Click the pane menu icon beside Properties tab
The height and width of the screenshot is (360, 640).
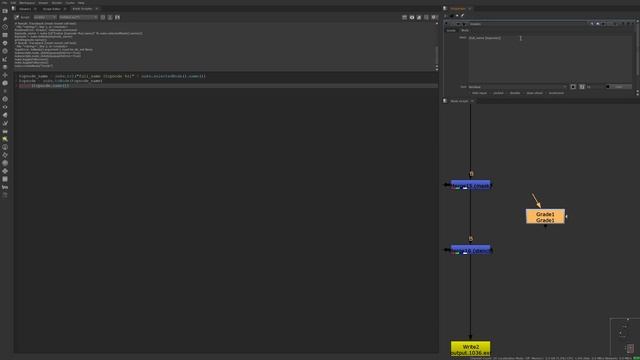pyautogui.click(x=445, y=9)
